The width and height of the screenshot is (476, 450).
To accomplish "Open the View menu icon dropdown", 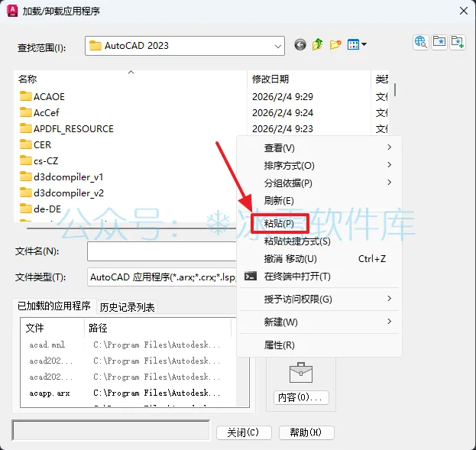I will [x=357, y=45].
